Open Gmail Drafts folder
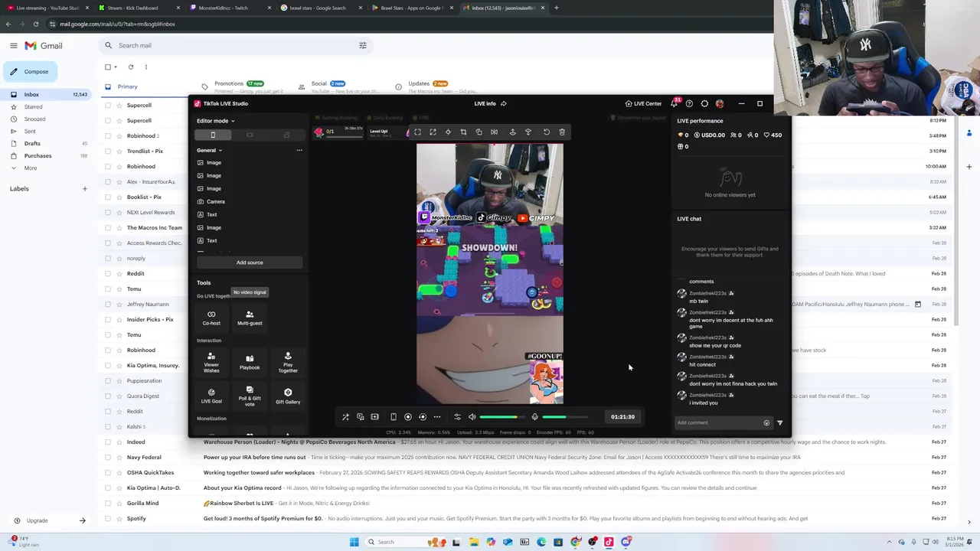The image size is (980, 551). click(x=32, y=143)
